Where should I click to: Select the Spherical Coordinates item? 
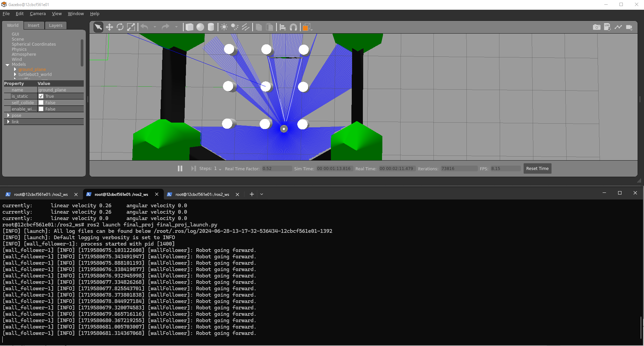coord(34,44)
